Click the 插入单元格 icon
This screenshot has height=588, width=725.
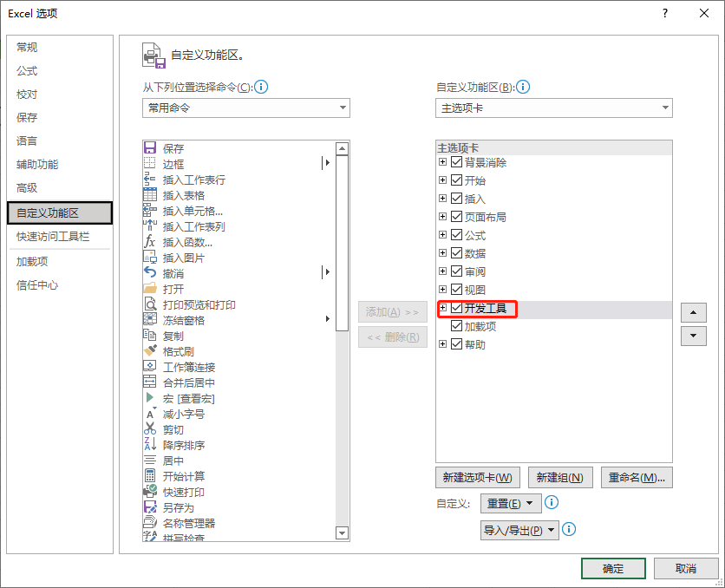(x=150, y=211)
